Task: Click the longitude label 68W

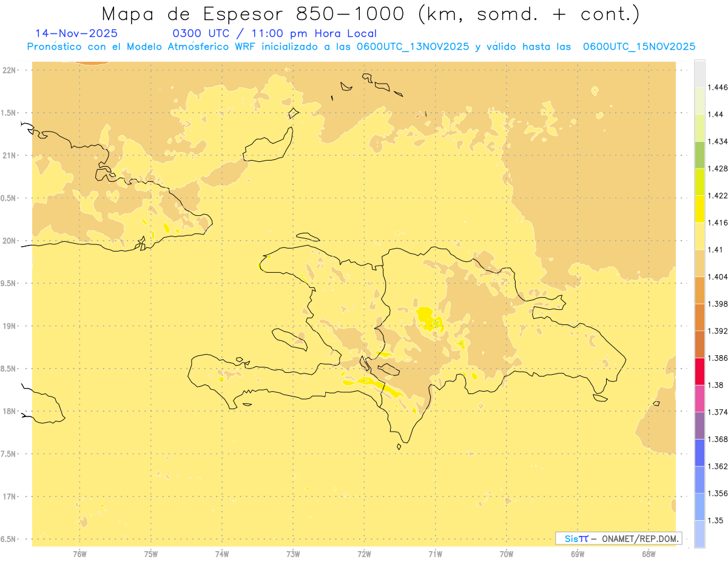Action: (x=649, y=554)
